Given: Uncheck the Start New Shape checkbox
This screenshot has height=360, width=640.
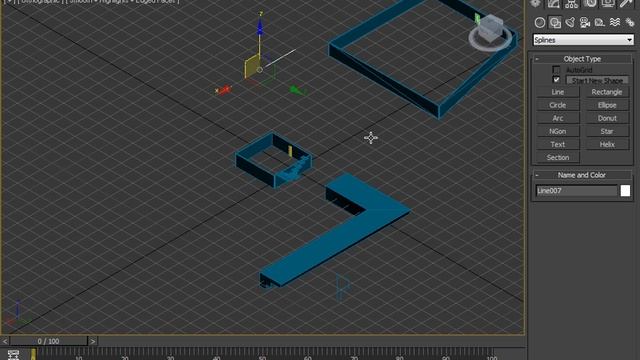Looking at the screenshot, I should pos(556,80).
